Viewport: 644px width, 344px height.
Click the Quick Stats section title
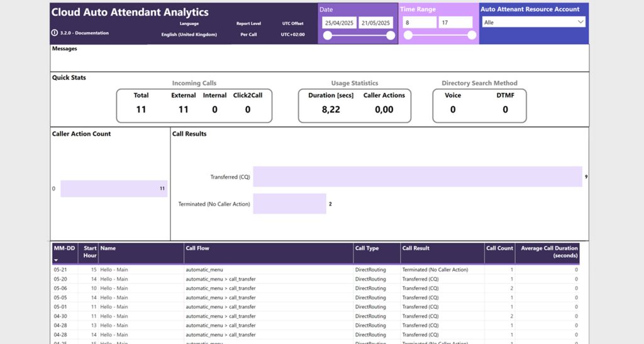pos(69,77)
